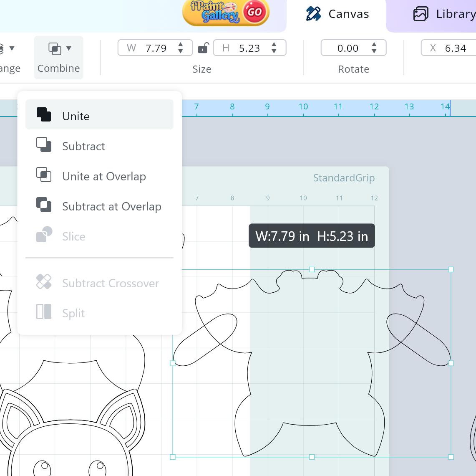476x476 pixels.
Task: Switch to the Canvas tab
Action: click(337, 14)
